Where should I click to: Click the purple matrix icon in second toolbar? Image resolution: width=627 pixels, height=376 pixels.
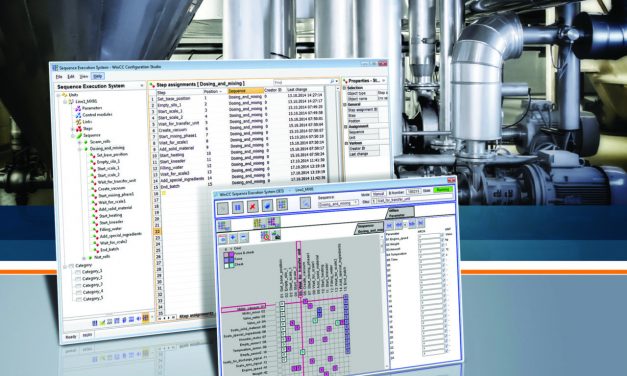point(274,222)
